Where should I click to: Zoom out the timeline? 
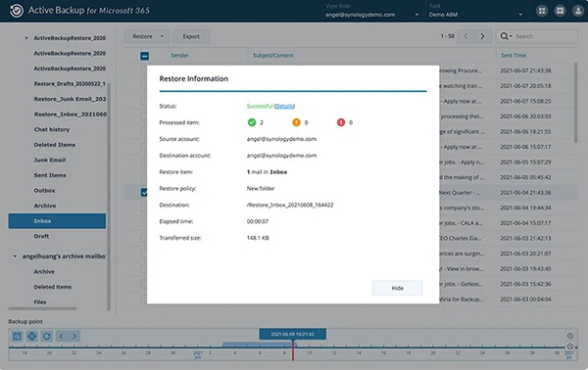click(570, 347)
